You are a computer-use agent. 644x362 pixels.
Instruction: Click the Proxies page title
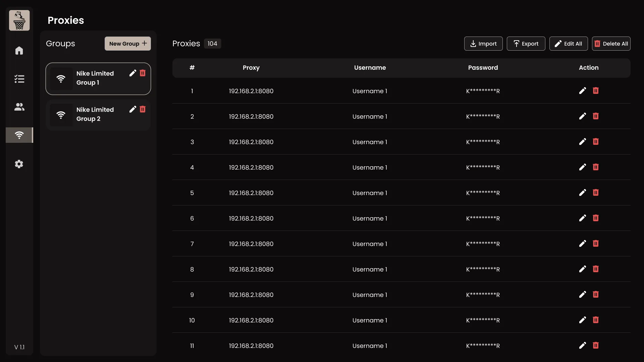coord(66,20)
